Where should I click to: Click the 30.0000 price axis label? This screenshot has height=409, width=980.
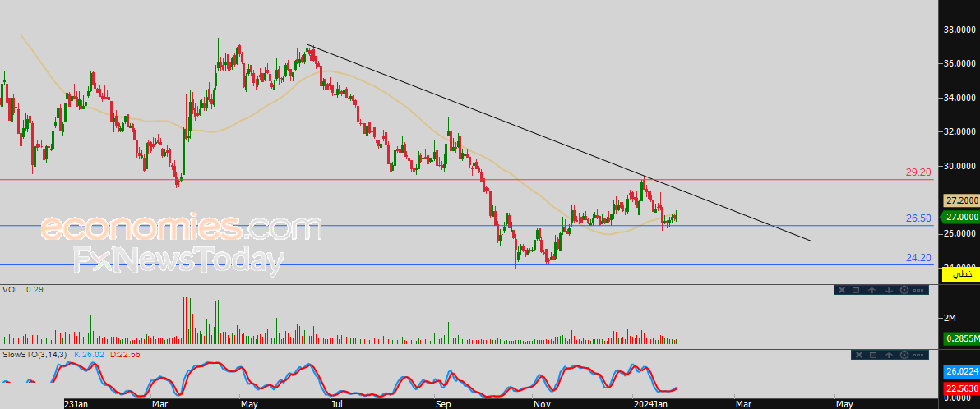point(960,165)
